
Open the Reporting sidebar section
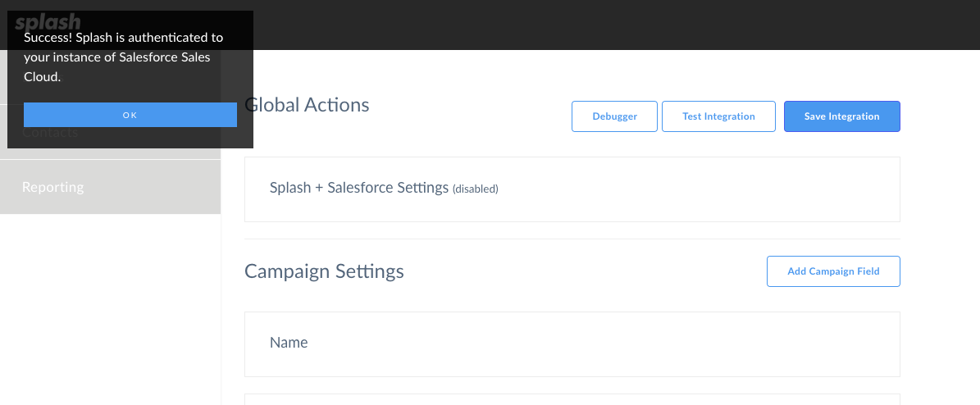click(110, 187)
